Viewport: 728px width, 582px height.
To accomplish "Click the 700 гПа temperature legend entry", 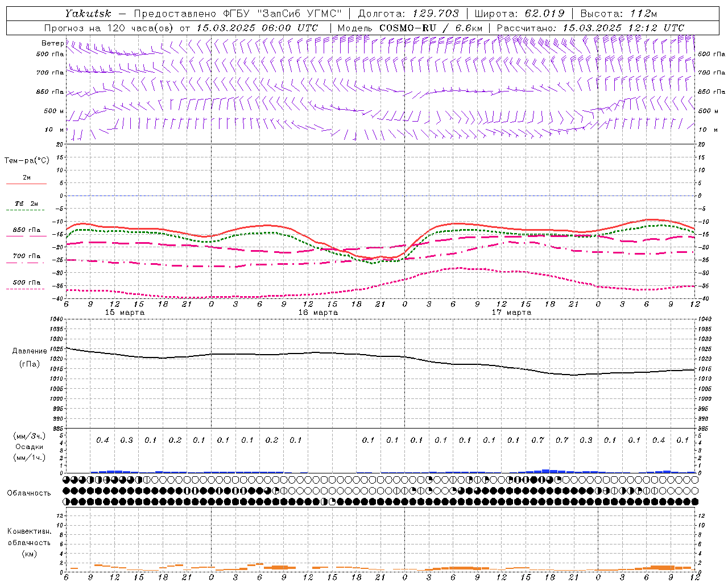I will pos(26,256).
